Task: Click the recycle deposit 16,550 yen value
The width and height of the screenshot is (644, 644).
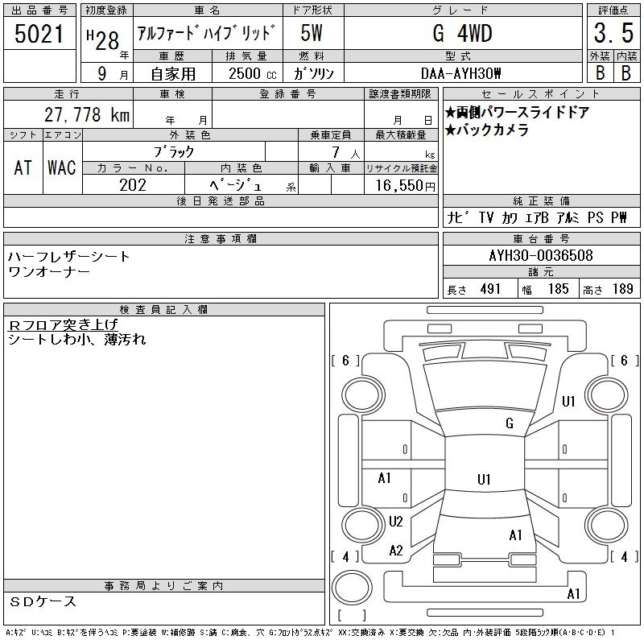Action: pyautogui.click(x=401, y=186)
